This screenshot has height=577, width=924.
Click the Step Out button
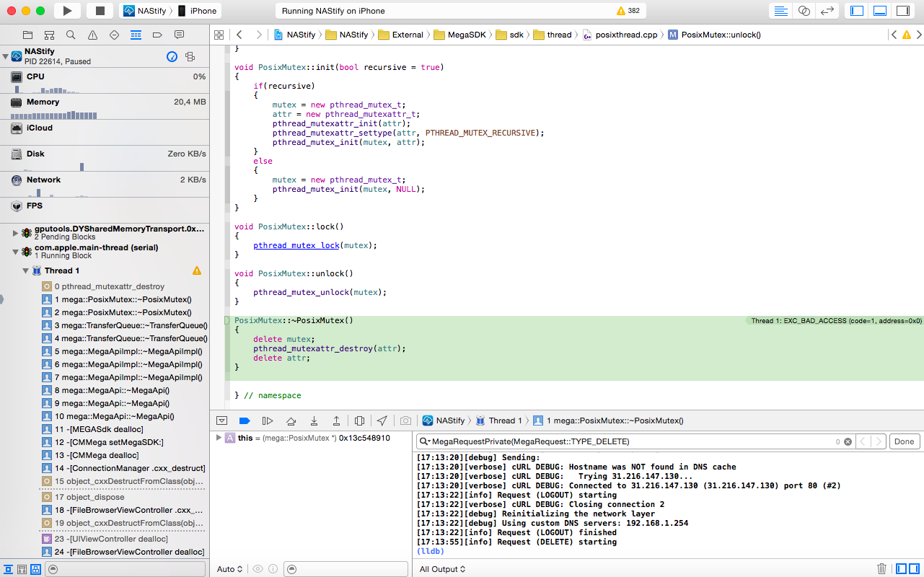click(336, 420)
